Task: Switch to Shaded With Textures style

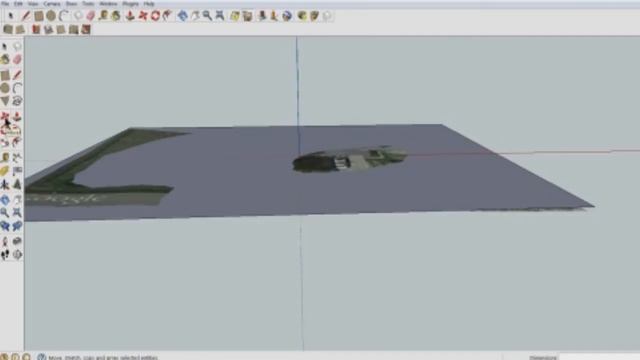Action: (73, 29)
